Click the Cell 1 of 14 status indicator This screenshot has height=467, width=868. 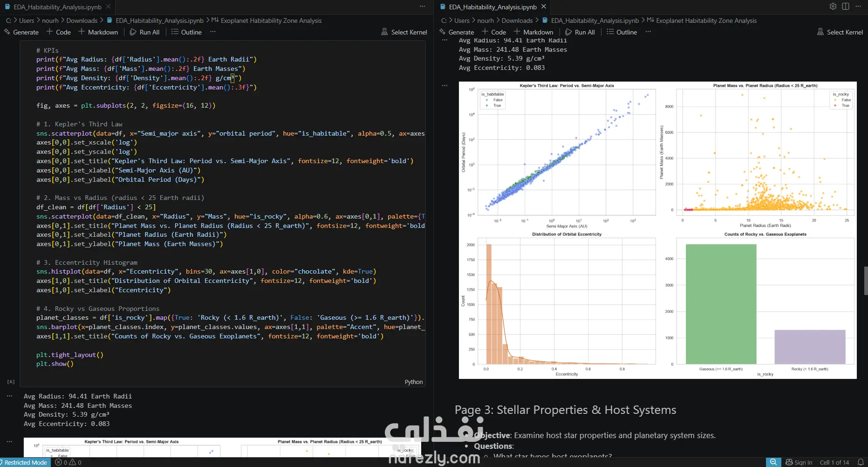click(x=834, y=462)
